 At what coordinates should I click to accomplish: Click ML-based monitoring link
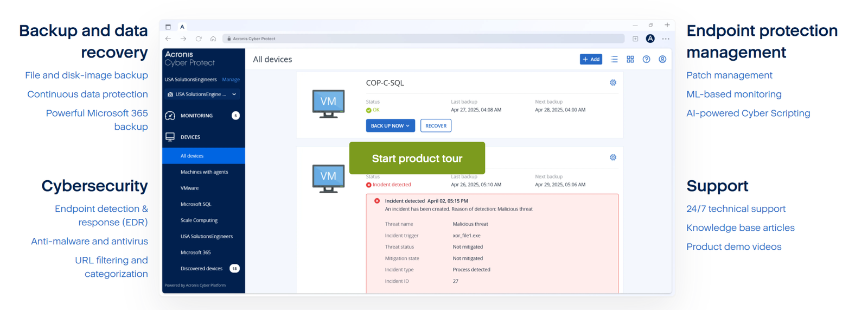[734, 94]
